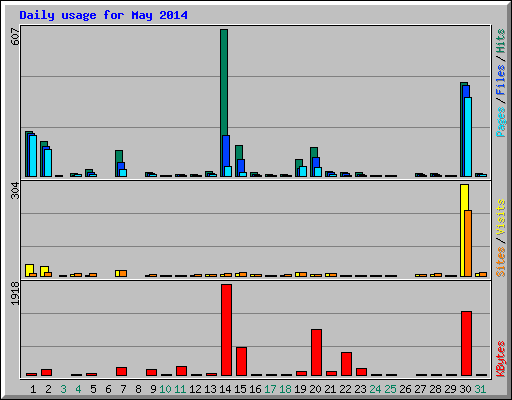Click the red KBytes bar for day 15
The height and width of the screenshot is (400, 512).
pyautogui.click(x=241, y=362)
